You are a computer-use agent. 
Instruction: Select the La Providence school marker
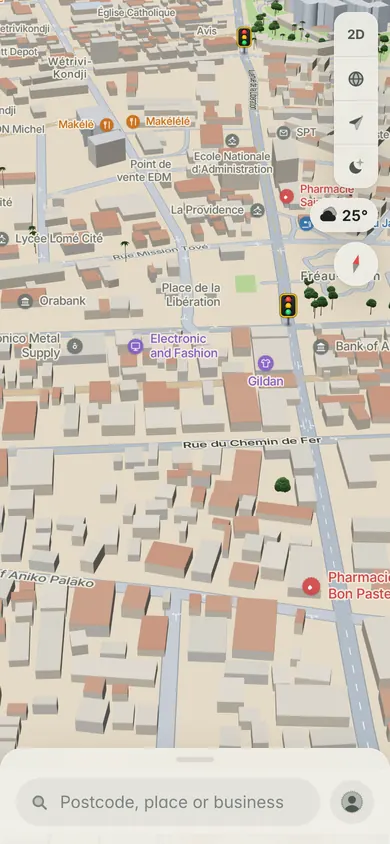[258, 209]
